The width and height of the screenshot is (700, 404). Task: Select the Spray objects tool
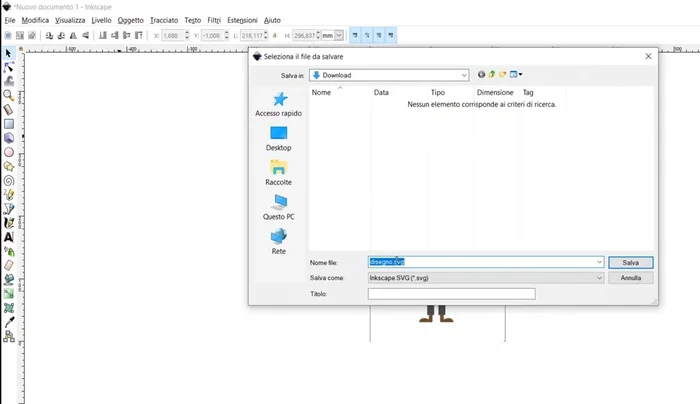point(8,251)
